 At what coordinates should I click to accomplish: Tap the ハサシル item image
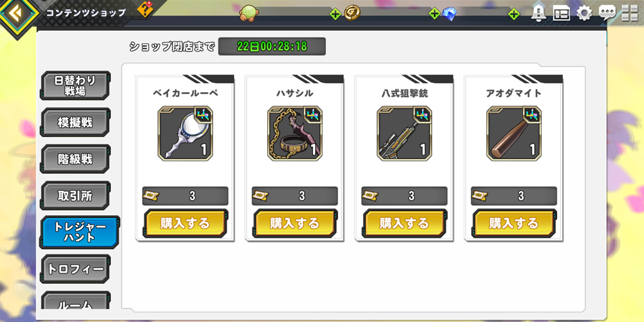(295, 133)
